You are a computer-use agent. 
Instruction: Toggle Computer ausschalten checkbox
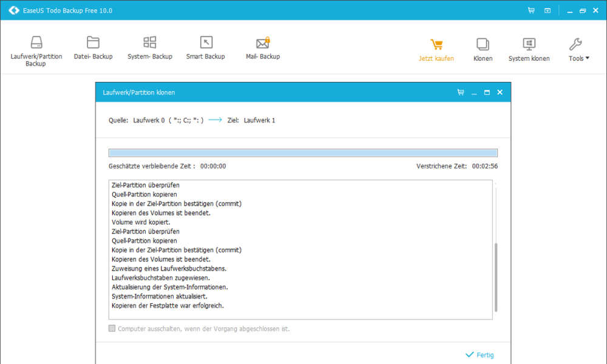[x=112, y=328]
